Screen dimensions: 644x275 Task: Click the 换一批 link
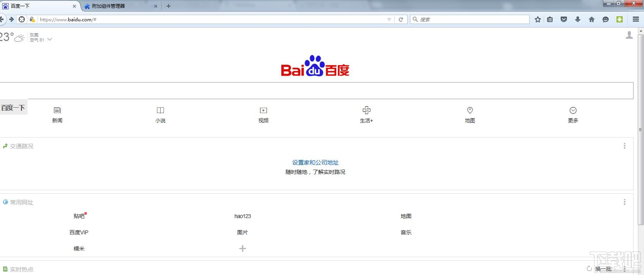[x=603, y=269]
